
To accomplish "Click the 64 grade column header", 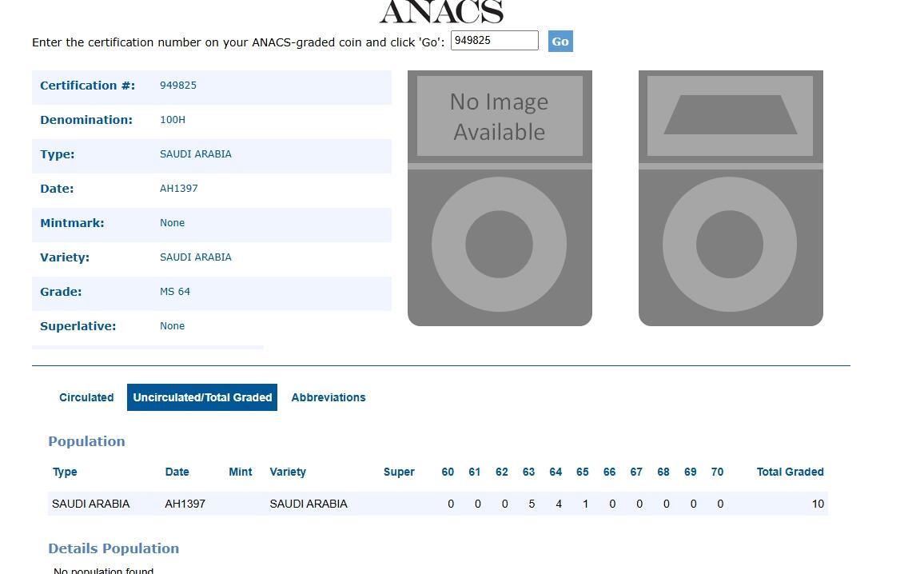I will click(x=556, y=472).
